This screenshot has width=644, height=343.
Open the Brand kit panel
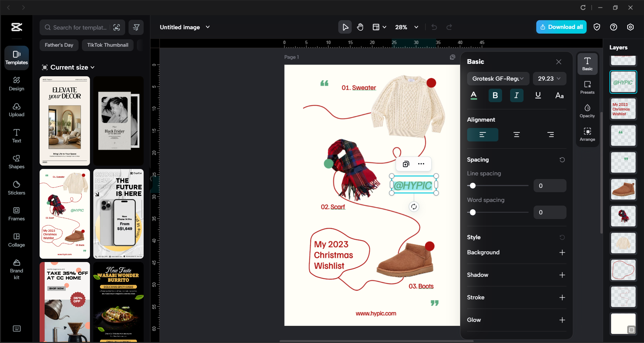[x=16, y=267]
